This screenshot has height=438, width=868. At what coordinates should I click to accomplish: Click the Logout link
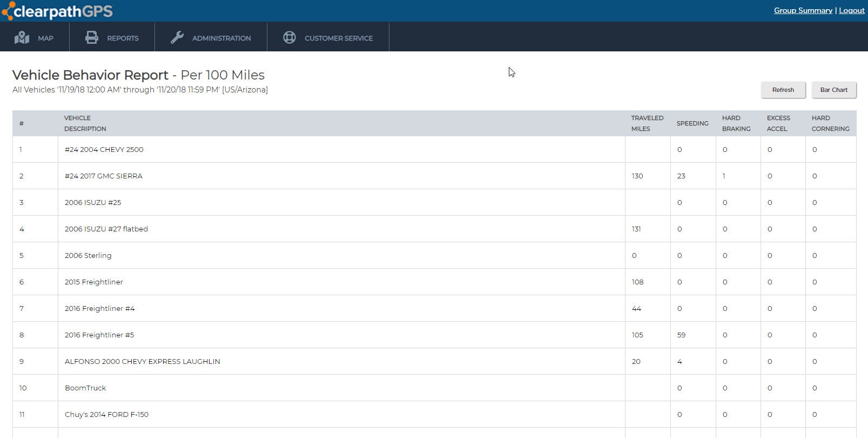point(852,10)
